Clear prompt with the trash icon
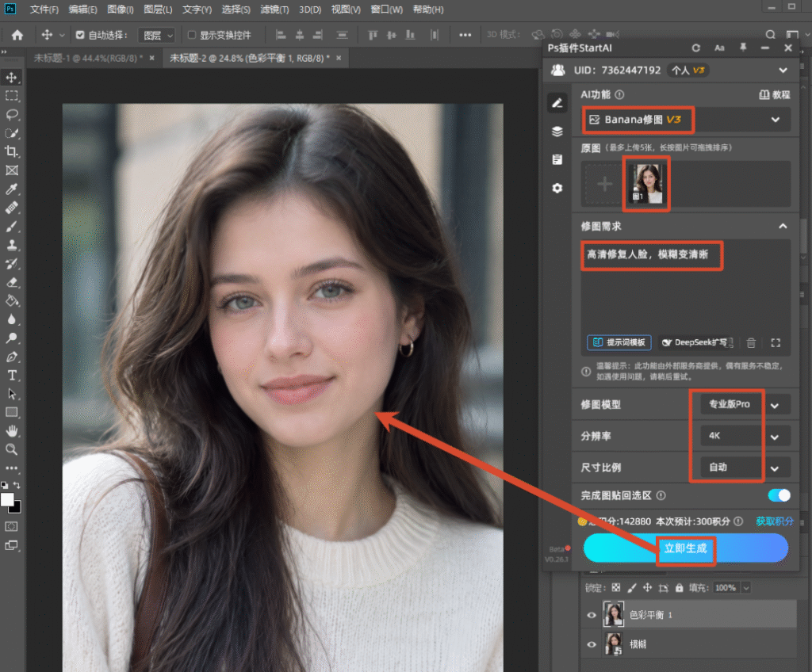812x672 pixels. 751,342
